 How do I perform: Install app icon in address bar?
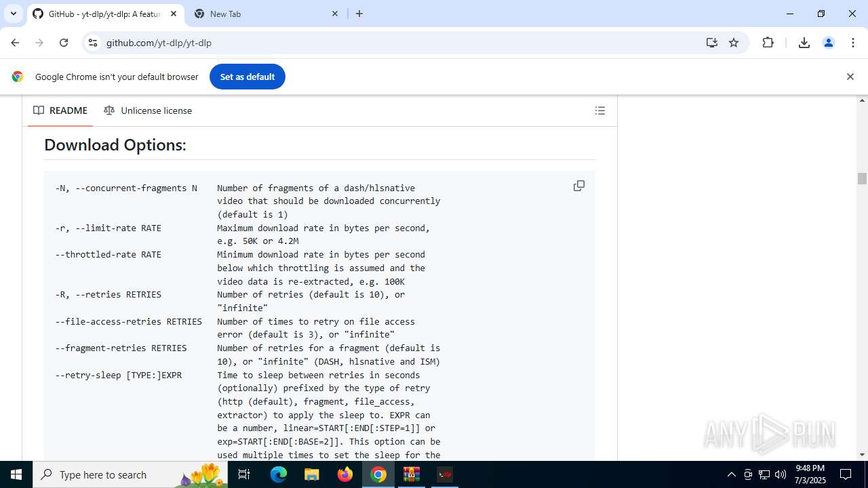tap(711, 43)
